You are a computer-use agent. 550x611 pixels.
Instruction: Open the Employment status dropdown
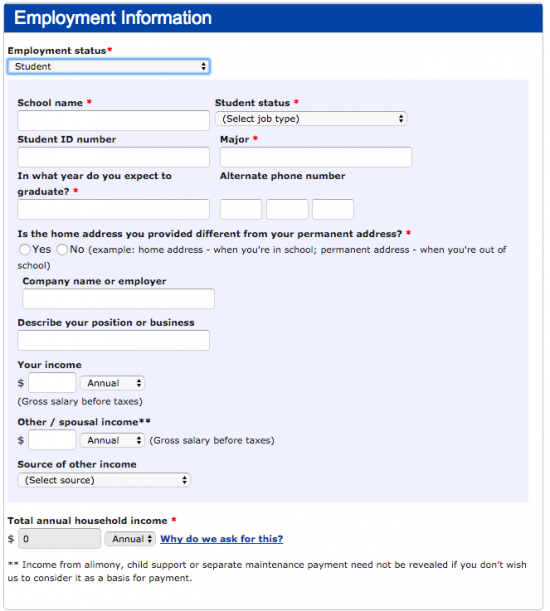click(109, 67)
